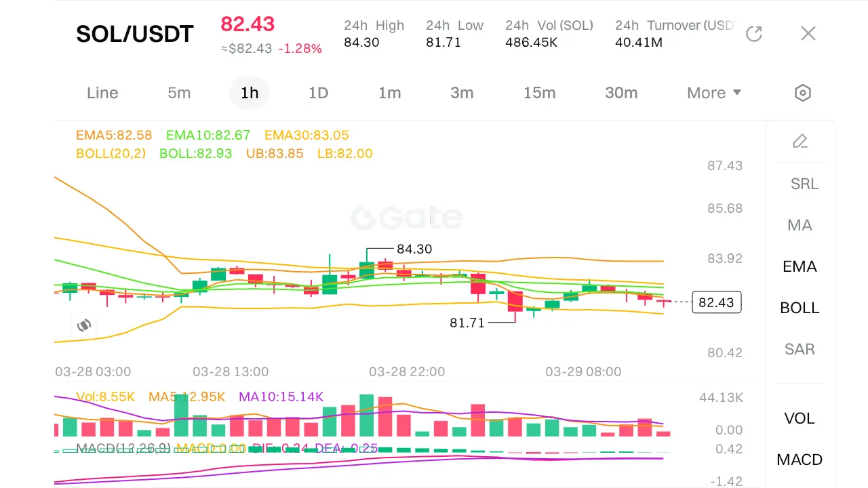Click the 84.30 high marker on chart
868x488 pixels.
point(414,249)
